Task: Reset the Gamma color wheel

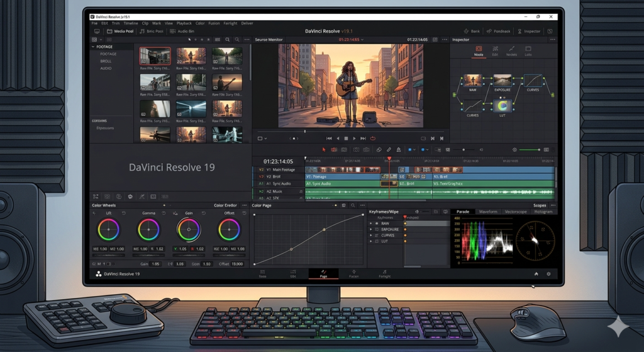Action: click(164, 213)
